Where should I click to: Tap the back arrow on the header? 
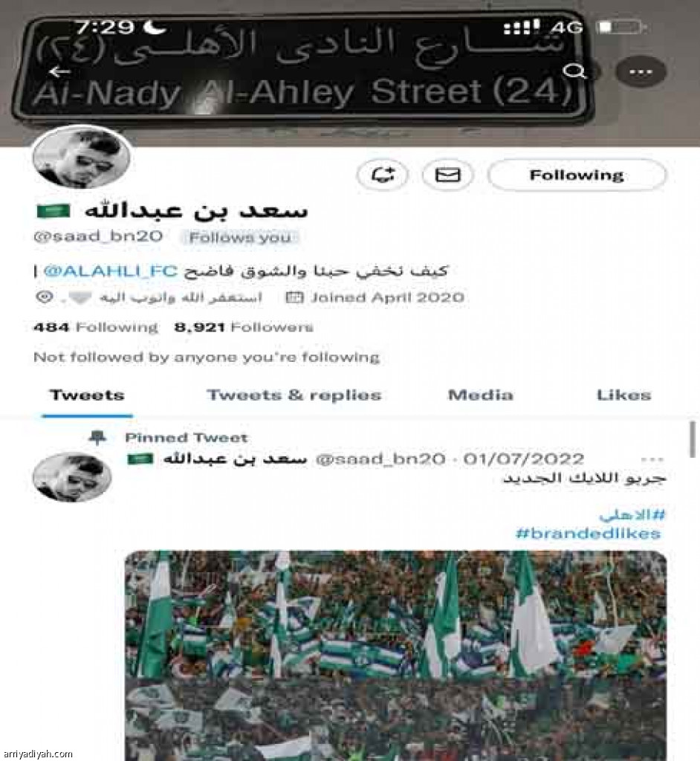pyautogui.click(x=59, y=72)
